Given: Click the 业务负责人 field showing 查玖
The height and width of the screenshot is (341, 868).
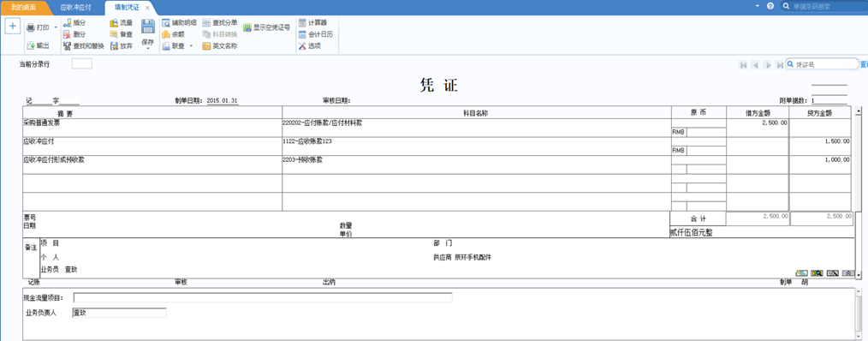Looking at the screenshot, I should [119, 314].
